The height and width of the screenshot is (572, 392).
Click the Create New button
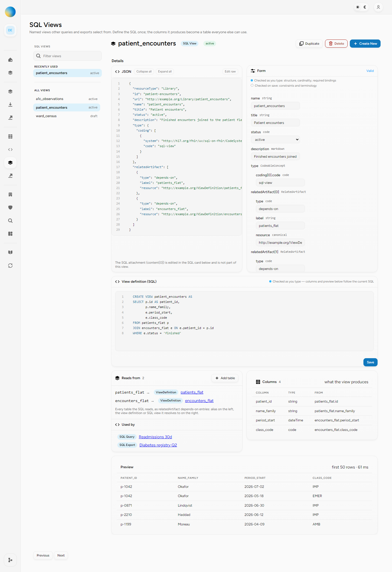click(x=365, y=44)
